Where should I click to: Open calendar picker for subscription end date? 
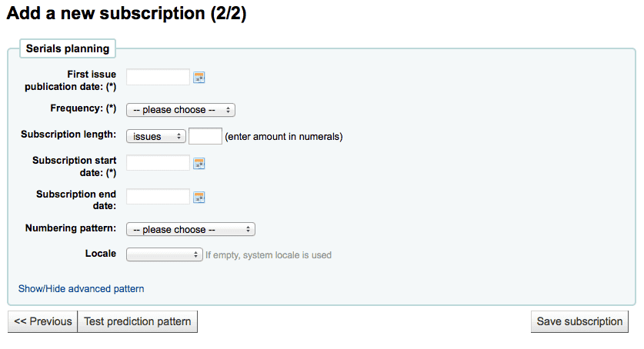coord(199,198)
